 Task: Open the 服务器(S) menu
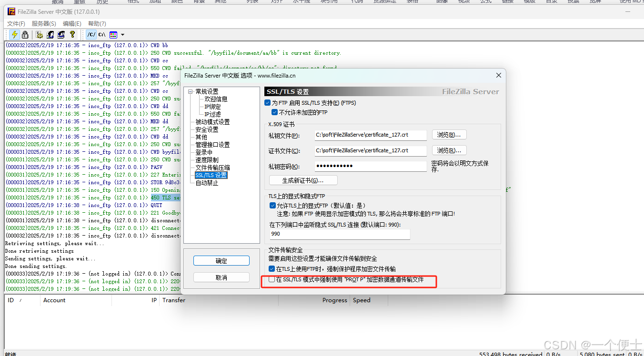pos(44,23)
